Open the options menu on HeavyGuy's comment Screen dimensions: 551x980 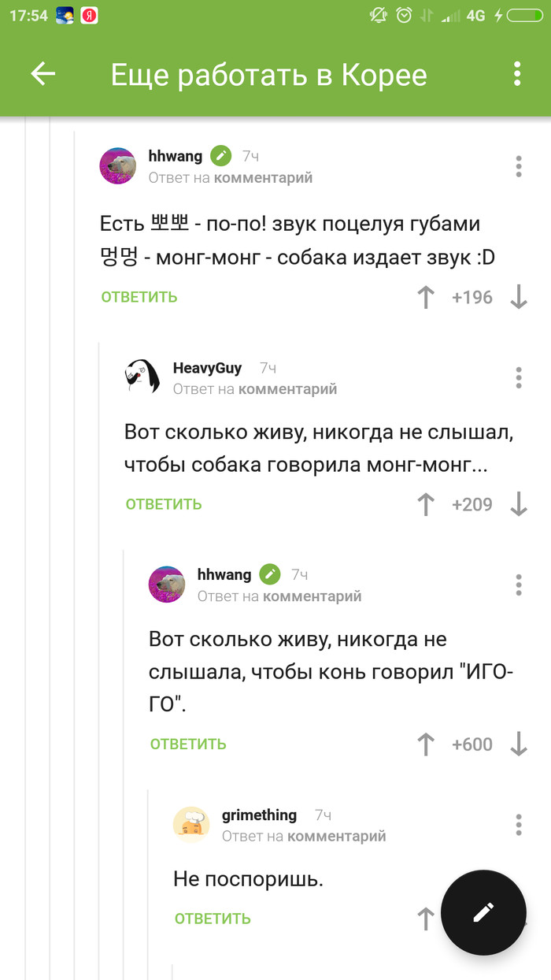518,377
